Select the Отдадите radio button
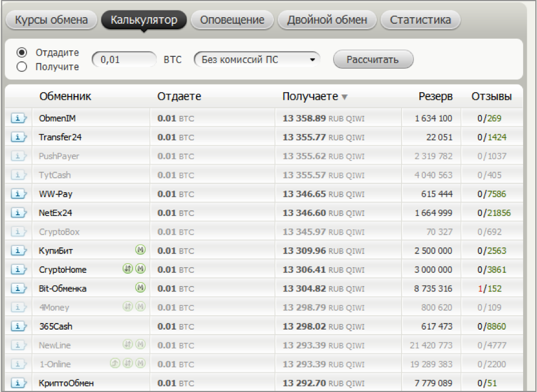 tap(22, 52)
